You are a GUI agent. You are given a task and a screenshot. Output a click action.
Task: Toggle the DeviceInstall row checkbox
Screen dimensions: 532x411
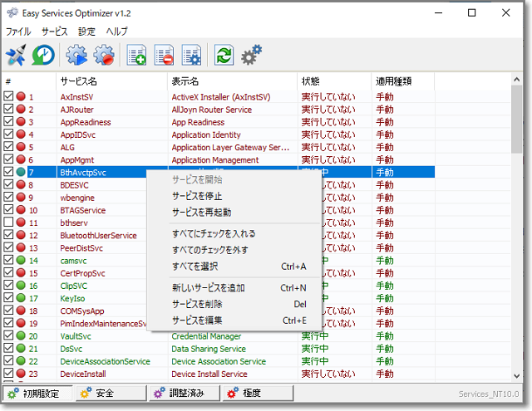8,374
